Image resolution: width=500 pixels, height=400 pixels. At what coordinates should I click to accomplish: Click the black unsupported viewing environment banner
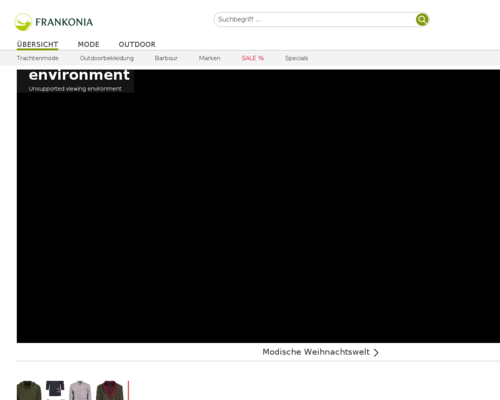pyautogui.click(x=258, y=206)
